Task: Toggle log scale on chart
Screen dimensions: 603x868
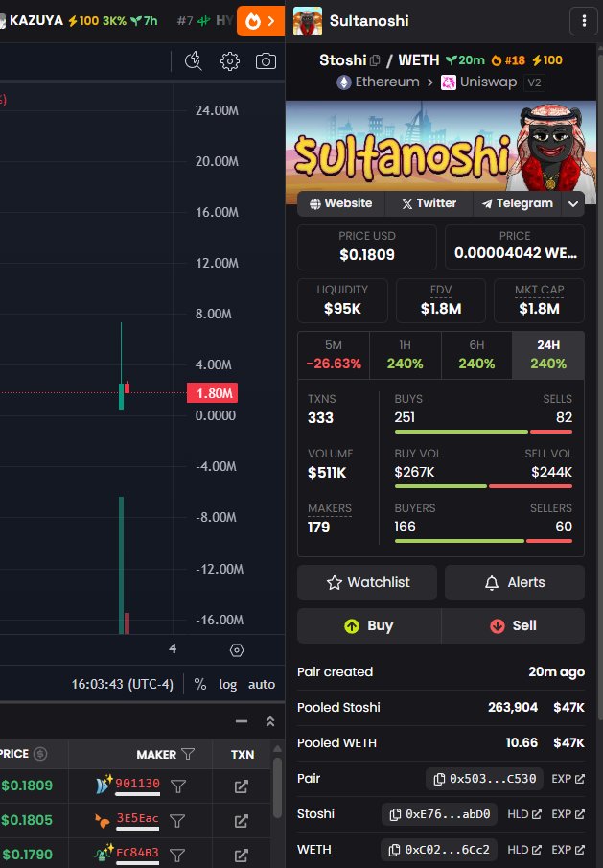Action: (227, 684)
